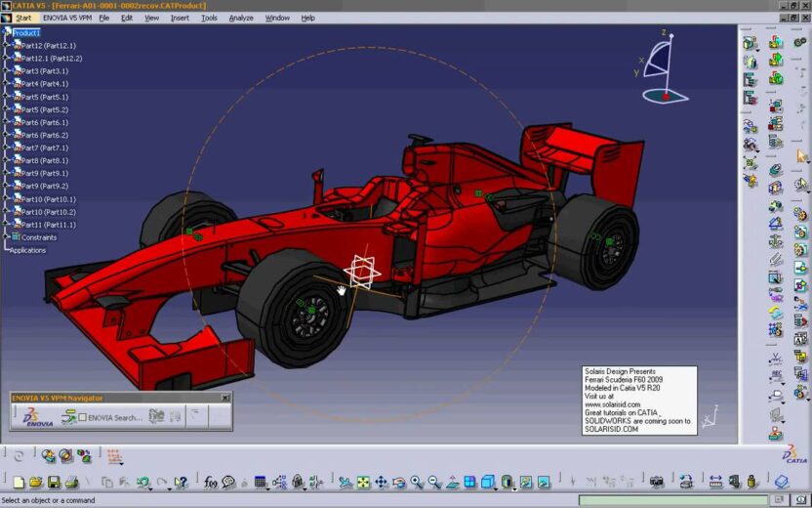Toggle the ENOVIA Search checkbox

82,417
